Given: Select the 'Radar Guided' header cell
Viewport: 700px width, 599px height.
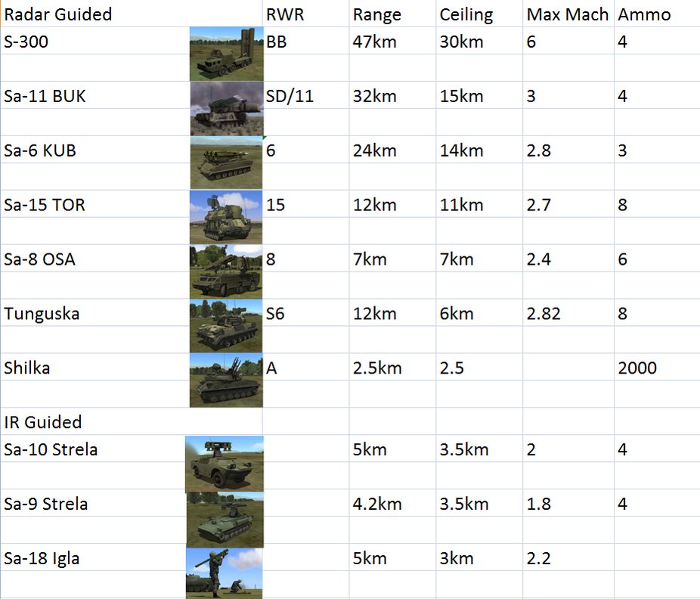Looking at the screenshot, I should 132,14.
